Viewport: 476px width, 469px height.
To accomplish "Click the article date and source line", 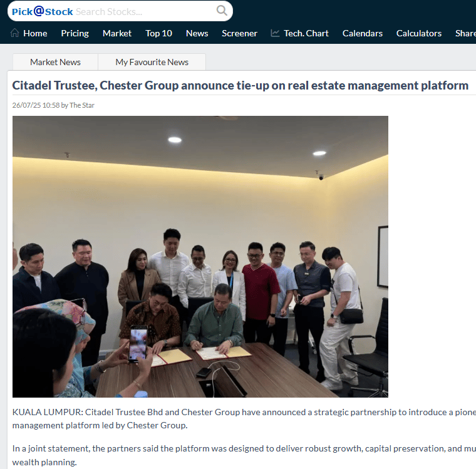I will [53, 105].
